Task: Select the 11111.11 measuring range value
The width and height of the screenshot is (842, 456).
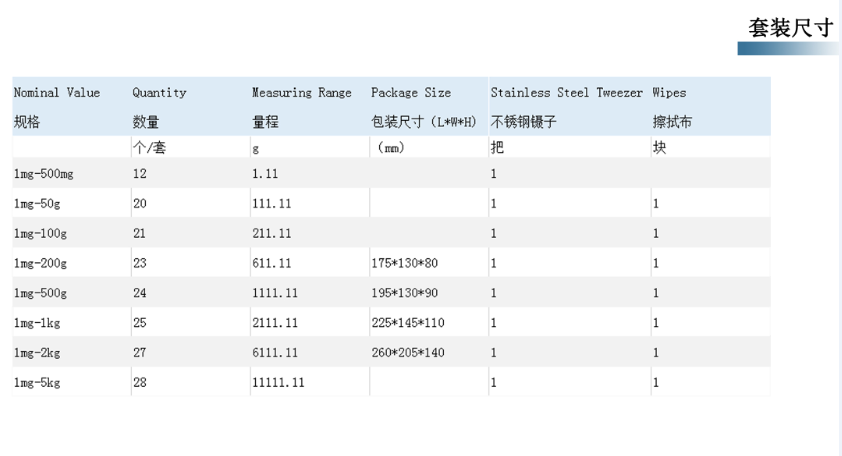Action: coord(278,383)
